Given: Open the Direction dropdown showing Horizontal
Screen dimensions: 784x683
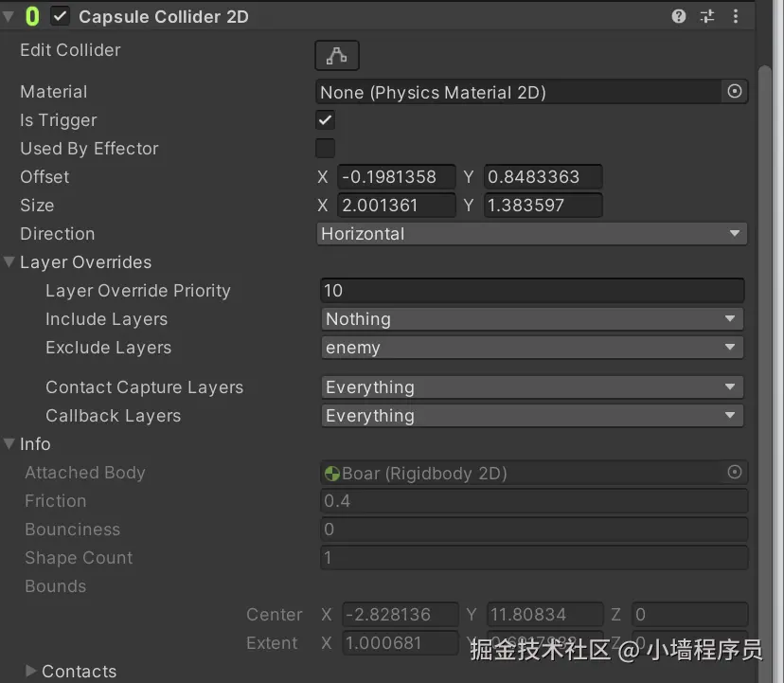Looking at the screenshot, I should [x=530, y=233].
